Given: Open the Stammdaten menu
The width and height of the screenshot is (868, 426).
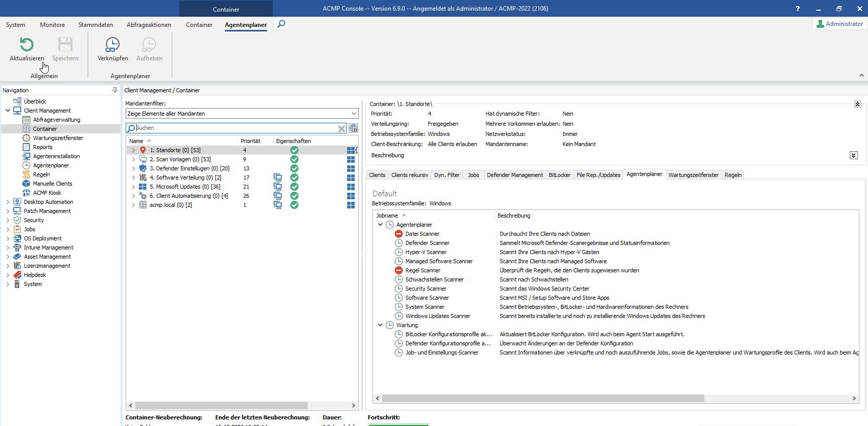Looking at the screenshot, I should click(95, 25).
